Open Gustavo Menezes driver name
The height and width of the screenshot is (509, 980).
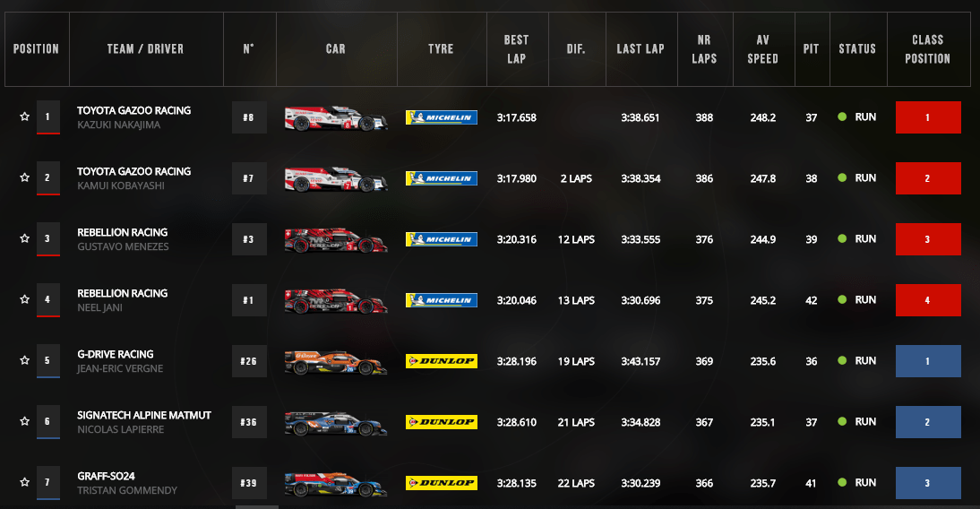click(123, 247)
